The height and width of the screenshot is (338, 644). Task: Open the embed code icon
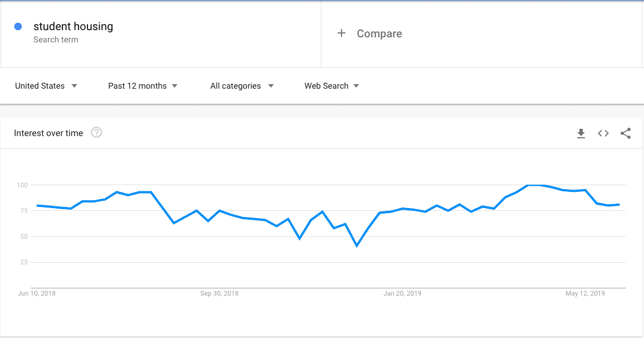pyautogui.click(x=603, y=133)
